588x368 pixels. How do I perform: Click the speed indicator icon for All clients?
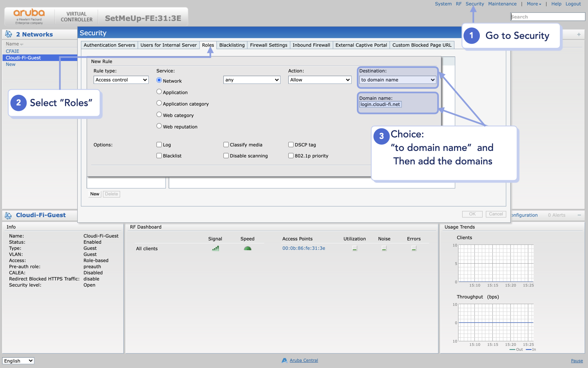[247, 248]
